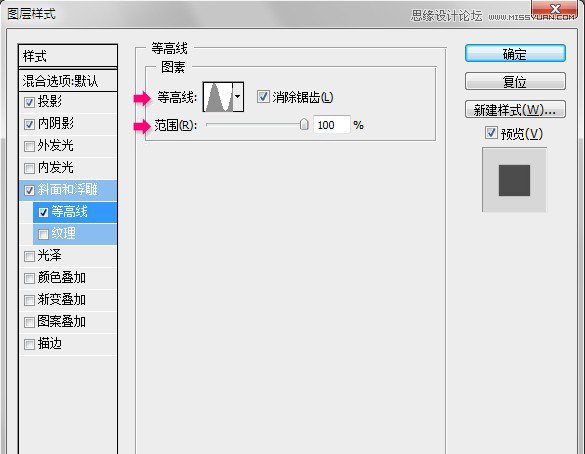This screenshot has width=585, height=454.
Task: Enable the 渐变叠加 gradient overlay checkbox
Action: tap(29, 300)
